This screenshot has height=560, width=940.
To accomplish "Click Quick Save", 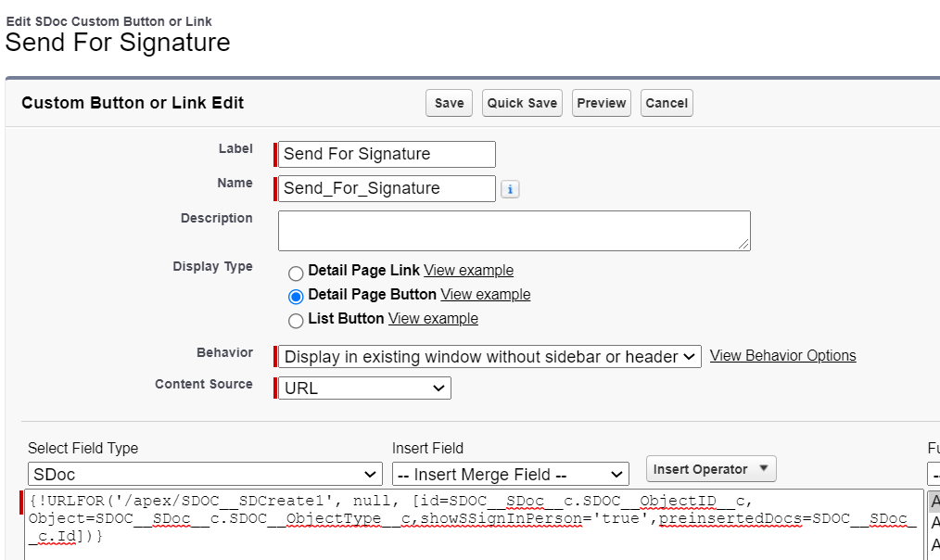I will (x=522, y=103).
